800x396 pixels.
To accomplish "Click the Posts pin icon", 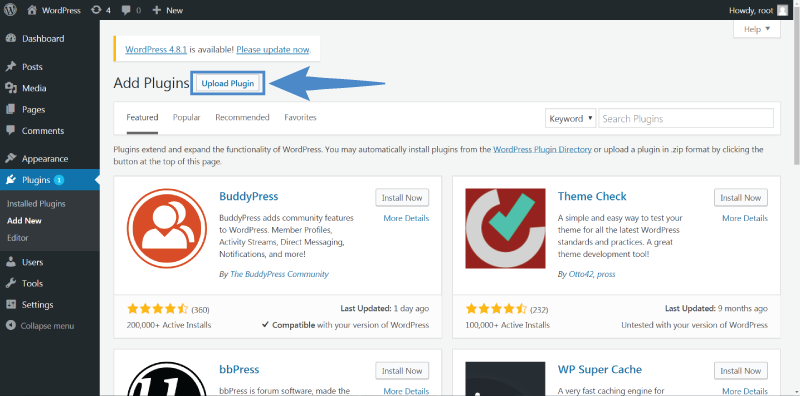I will pos(11,67).
